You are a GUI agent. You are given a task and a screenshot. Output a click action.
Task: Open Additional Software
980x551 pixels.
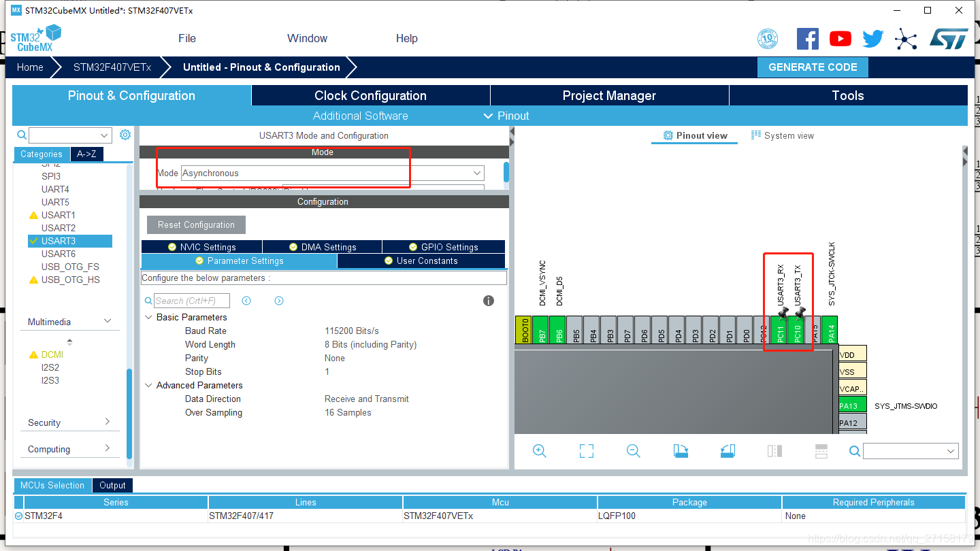360,116
